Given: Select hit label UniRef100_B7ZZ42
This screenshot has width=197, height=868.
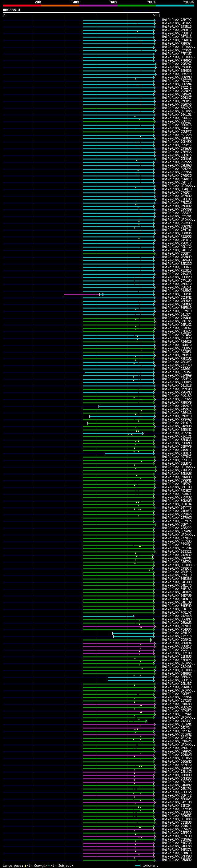Looking at the screenshot, I should pos(176,88).
